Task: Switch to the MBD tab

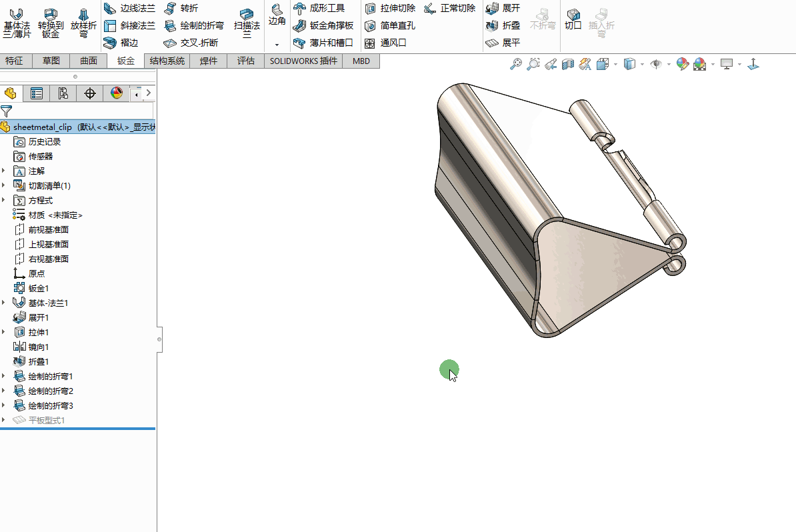Action: point(361,61)
